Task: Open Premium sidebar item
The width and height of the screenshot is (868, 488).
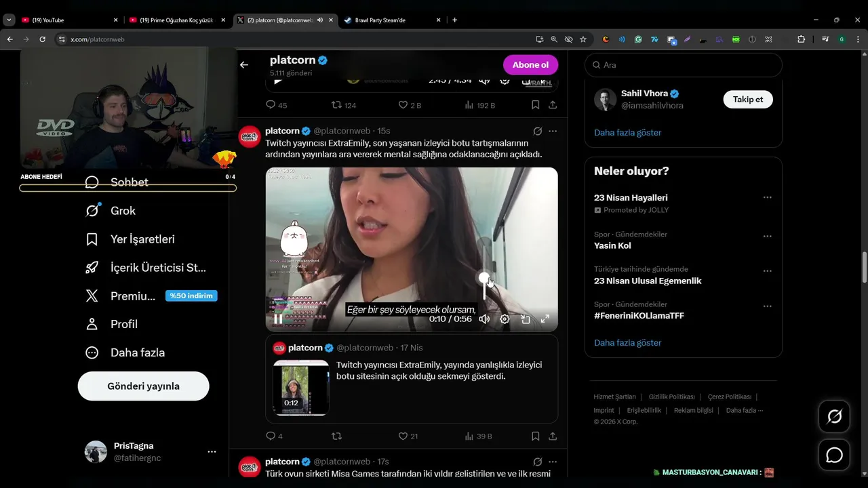Action: coord(151,296)
